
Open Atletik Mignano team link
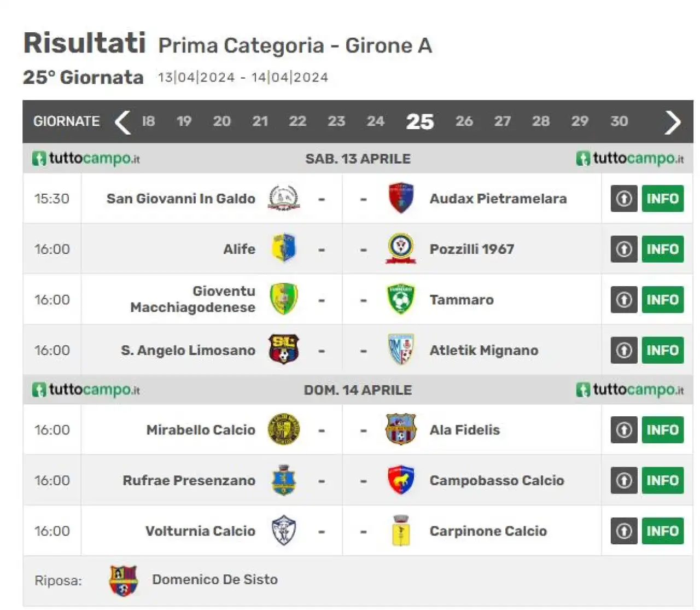pos(484,351)
